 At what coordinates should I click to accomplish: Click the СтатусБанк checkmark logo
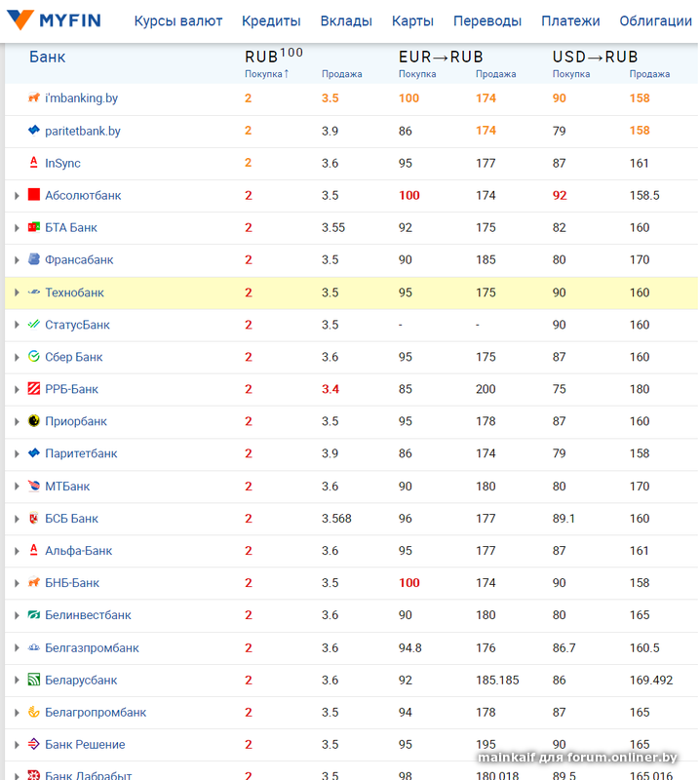pos(34,325)
